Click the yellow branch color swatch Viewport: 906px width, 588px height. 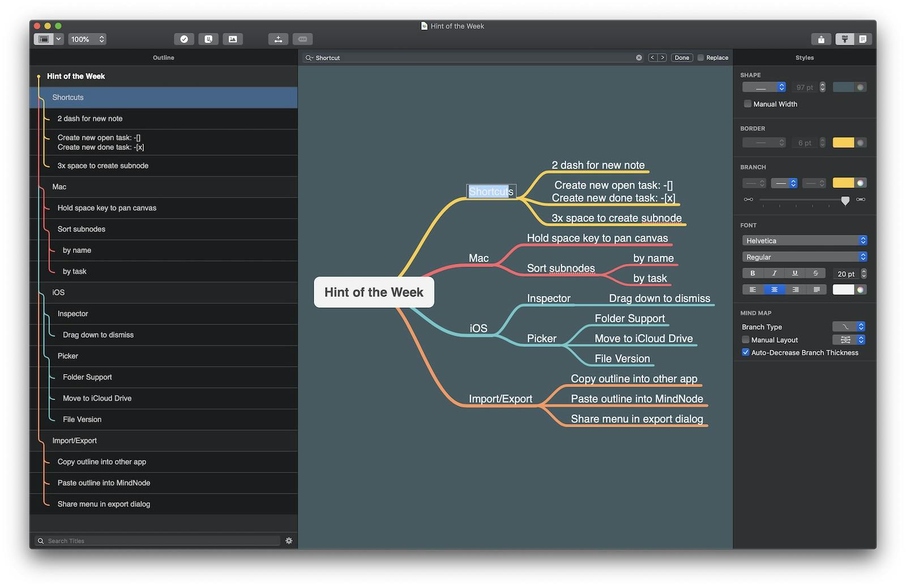tap(843, 183)
